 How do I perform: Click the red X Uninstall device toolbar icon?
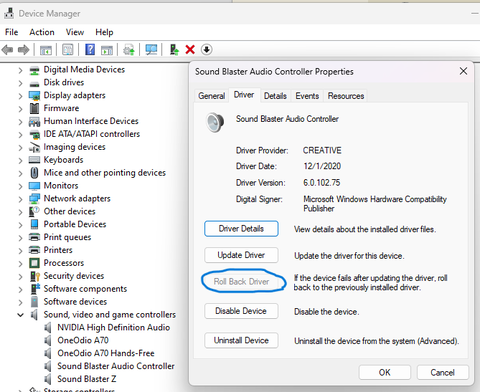[190, 50]
